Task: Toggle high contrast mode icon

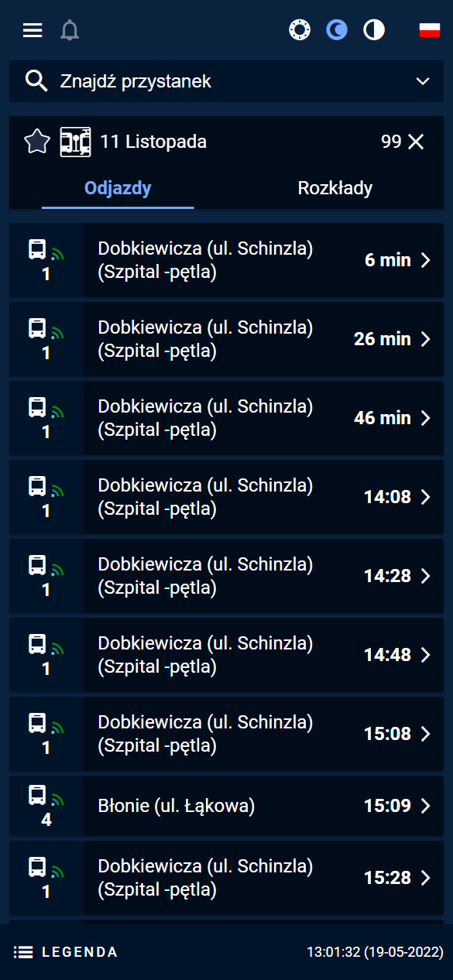Action: tap(374, 30)
